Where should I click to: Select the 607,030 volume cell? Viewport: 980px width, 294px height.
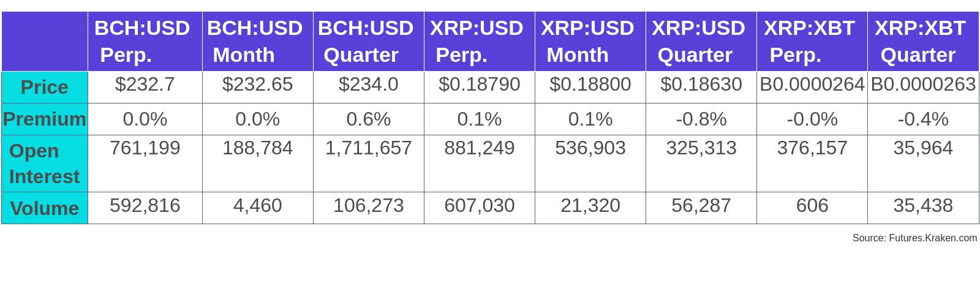click(479, 206)
